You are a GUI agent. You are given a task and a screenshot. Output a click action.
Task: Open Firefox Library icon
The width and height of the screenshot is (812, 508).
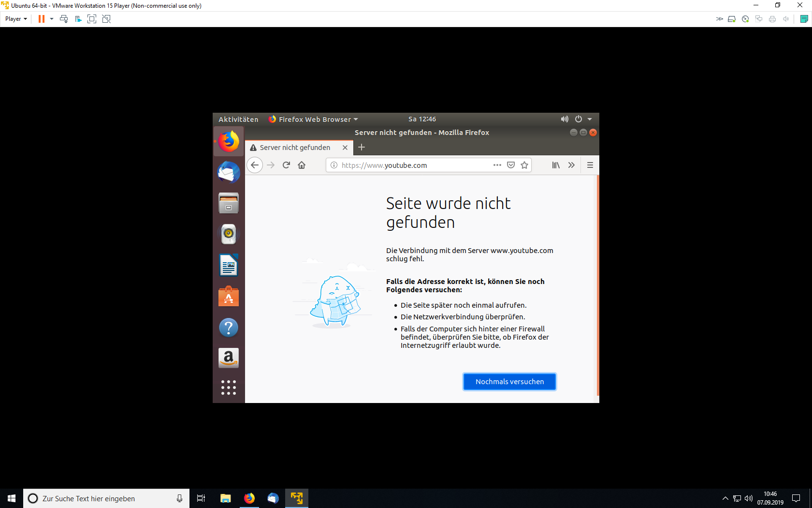(x=556, y=165)
